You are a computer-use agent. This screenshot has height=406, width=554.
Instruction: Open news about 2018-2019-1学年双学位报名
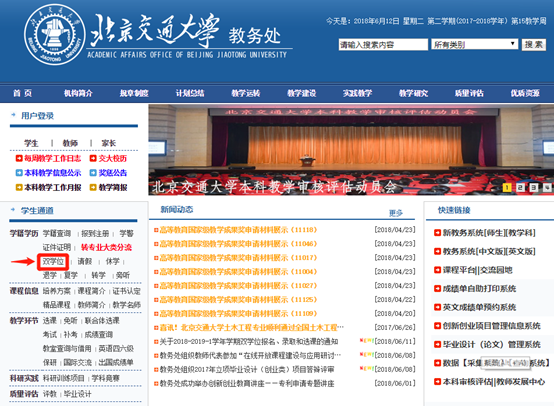249,341
